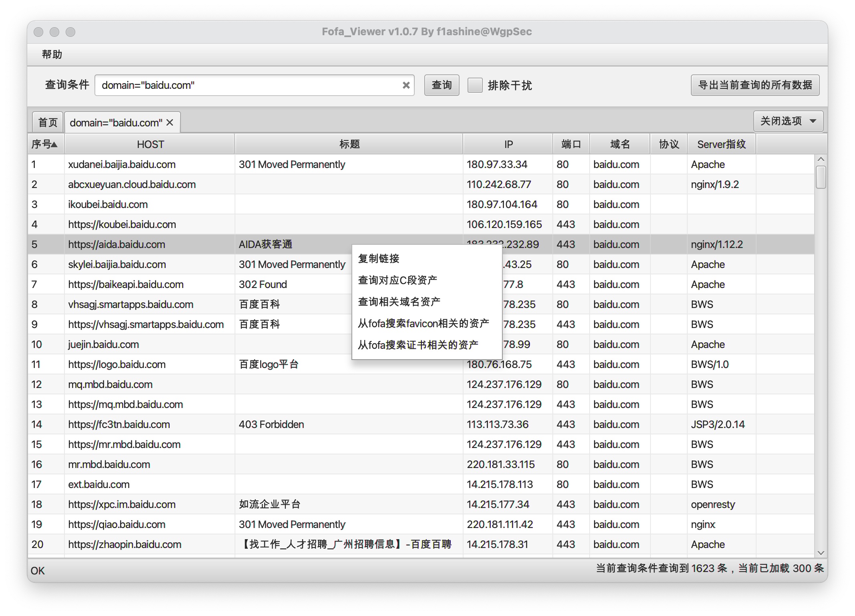Click the scrollbar up arrow
Viewport: 855px width, 616px height.
click(x=821, y=159)
